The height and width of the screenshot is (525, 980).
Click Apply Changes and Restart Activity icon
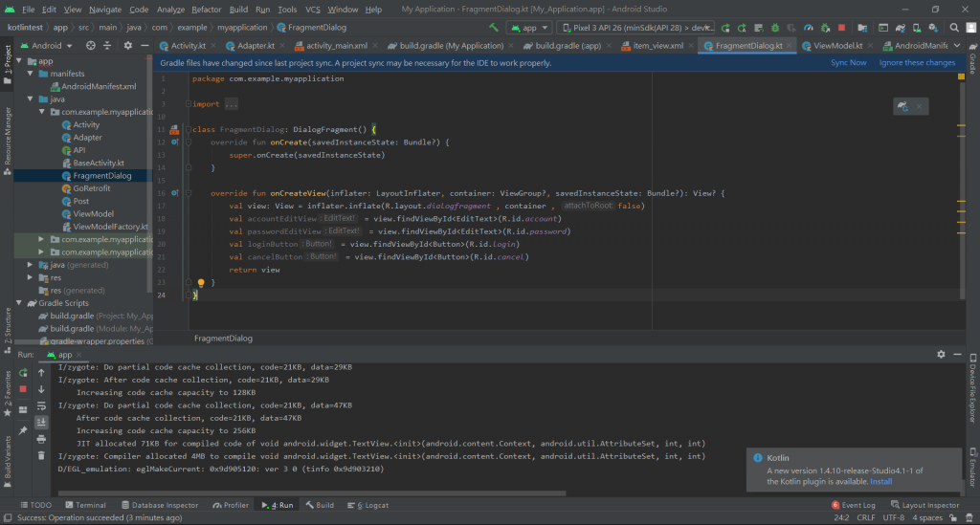pos(742,28)
